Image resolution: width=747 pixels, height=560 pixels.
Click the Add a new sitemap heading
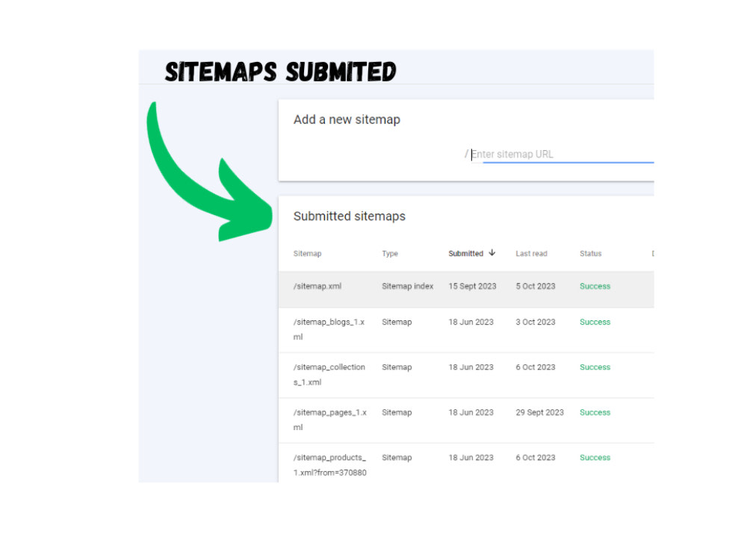pos(347,119)
